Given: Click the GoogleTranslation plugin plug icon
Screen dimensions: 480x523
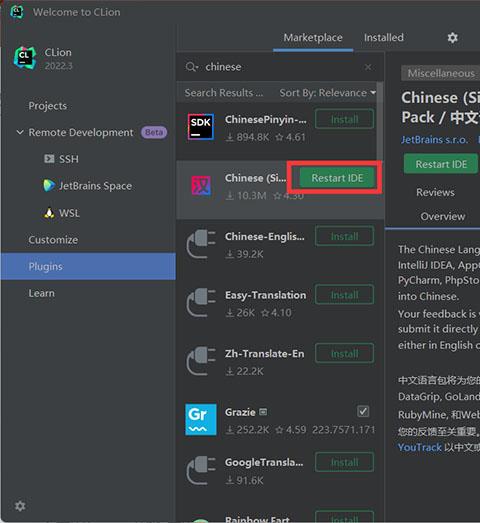Looking at the screenshot, I should tap(201, 471).
